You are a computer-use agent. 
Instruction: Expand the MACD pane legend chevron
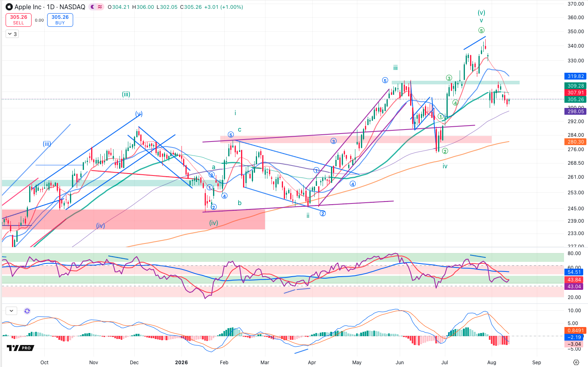coord(11,311)
